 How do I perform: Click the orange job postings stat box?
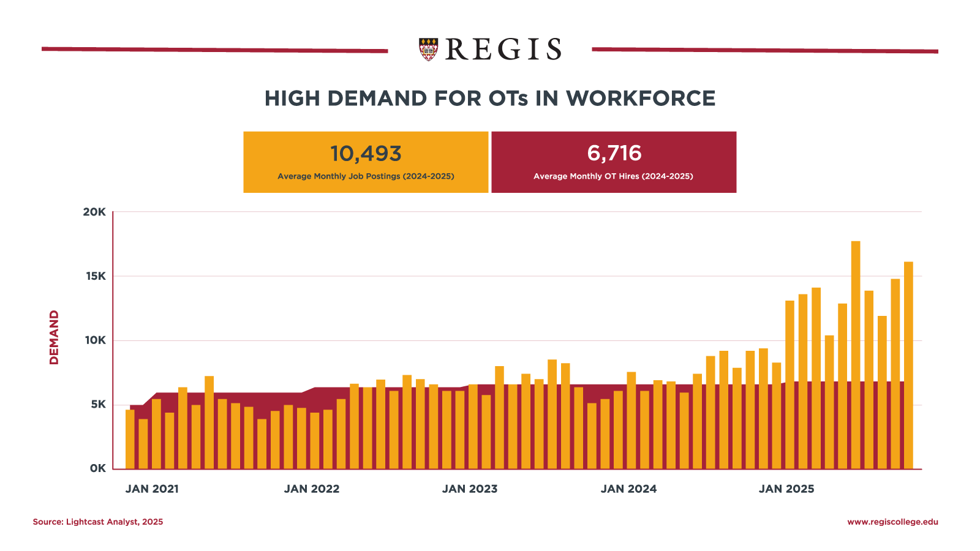366,162
